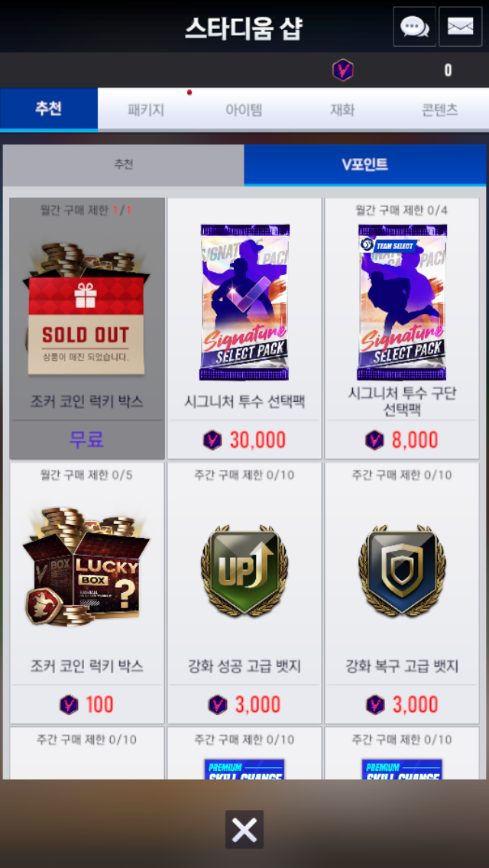
Task: Switch to the 패키지 tab
Action: 146,109
